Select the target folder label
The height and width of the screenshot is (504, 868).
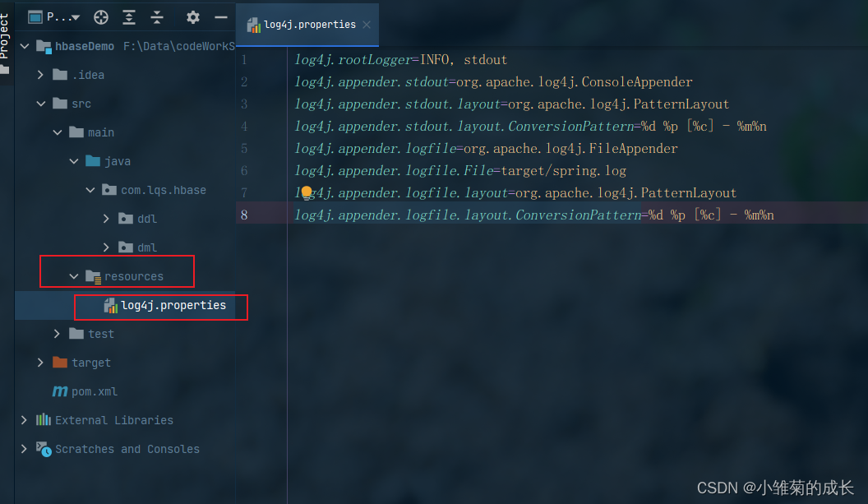coord(91,363)
